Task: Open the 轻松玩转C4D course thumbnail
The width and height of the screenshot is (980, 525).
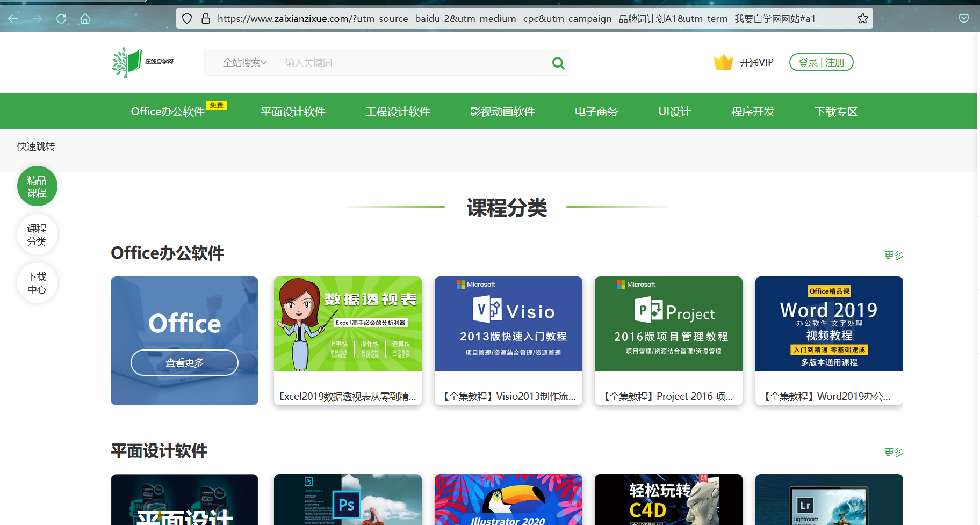Action: pyautogui.click(x=668, y=499)
